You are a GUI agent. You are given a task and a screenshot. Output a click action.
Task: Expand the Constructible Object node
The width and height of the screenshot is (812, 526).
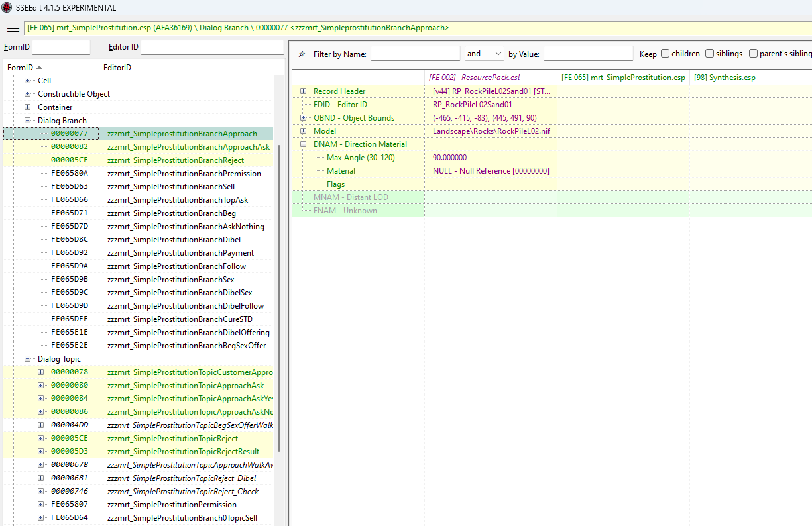pyautogui.click(x=28, y=94)
